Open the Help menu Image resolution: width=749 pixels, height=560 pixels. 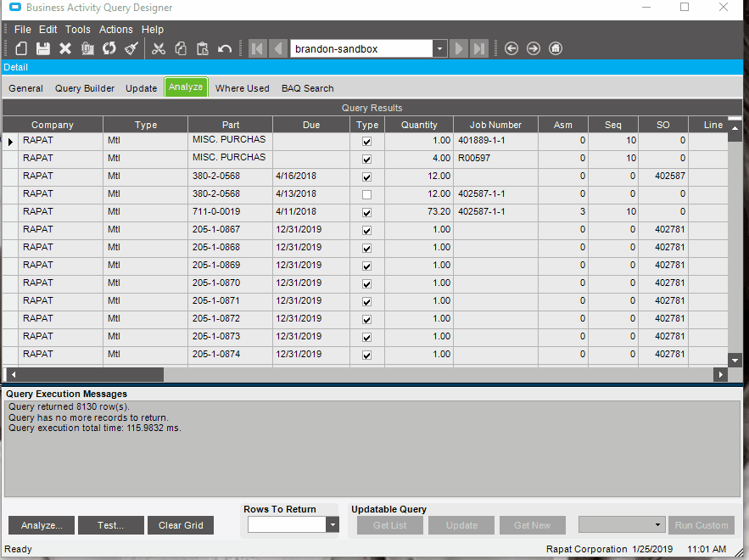(153, 30)
